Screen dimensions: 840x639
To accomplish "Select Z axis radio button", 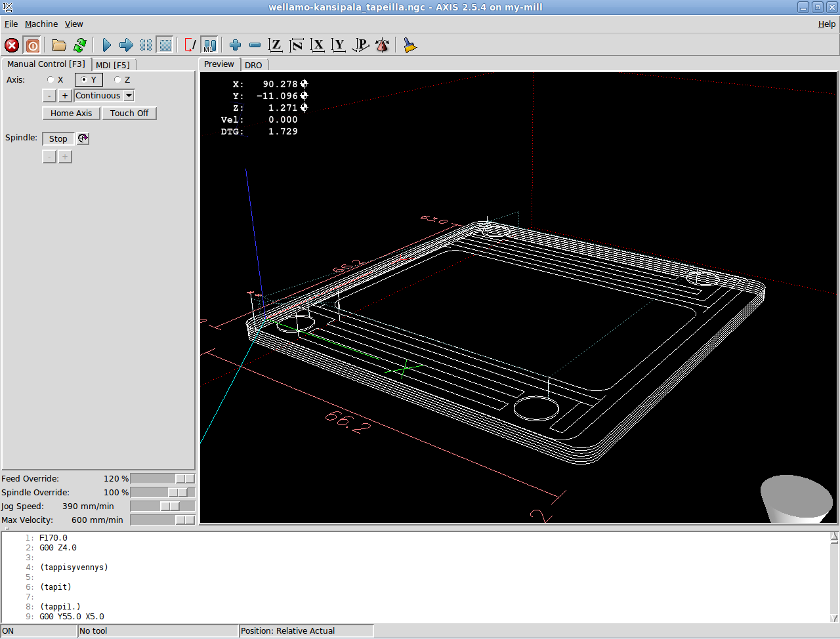I will pyautogui.click(x=117, y=80).
